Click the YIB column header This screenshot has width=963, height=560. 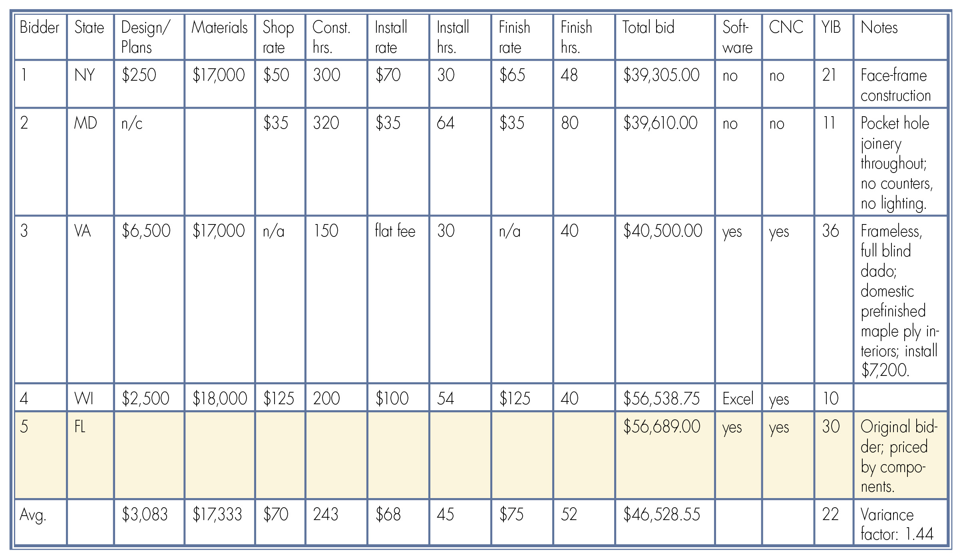pyautogui.click(x=834, y=37)
